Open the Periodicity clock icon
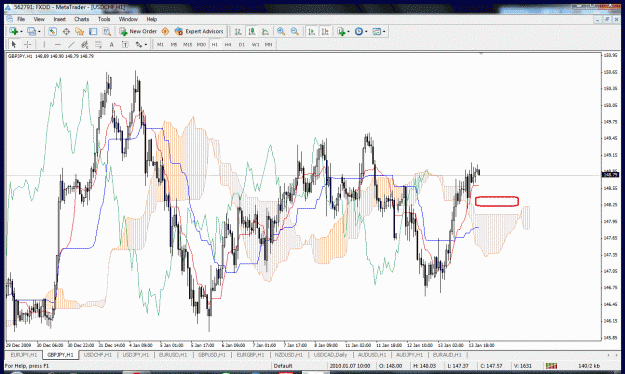This screenshot has height=374, width=625. (358, 31)
